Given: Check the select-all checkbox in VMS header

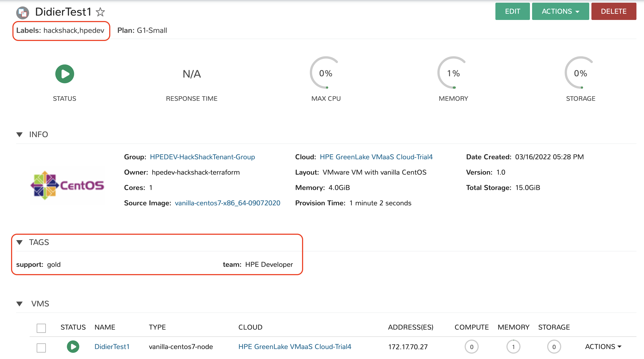Looking at the screenshot, I should (x=41, y=328).
